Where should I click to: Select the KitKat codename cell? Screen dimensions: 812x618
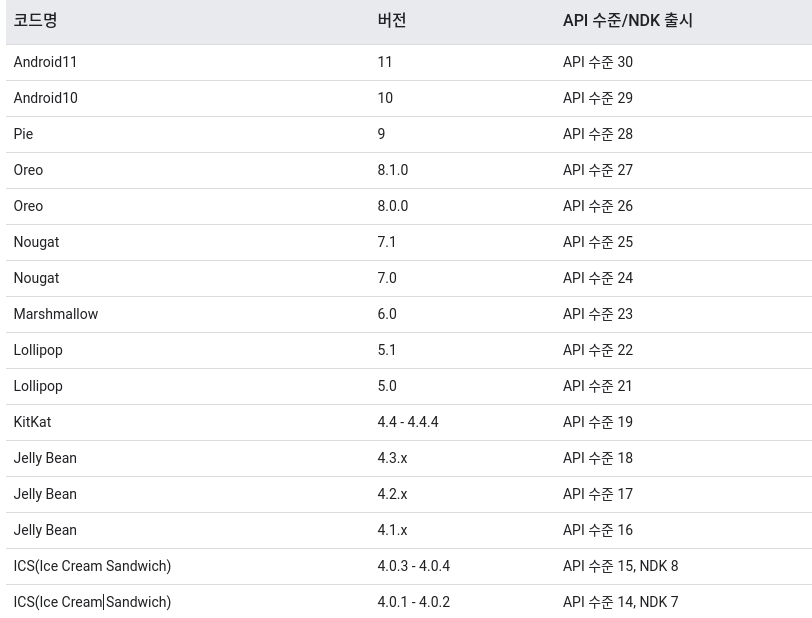pos(32,422)
